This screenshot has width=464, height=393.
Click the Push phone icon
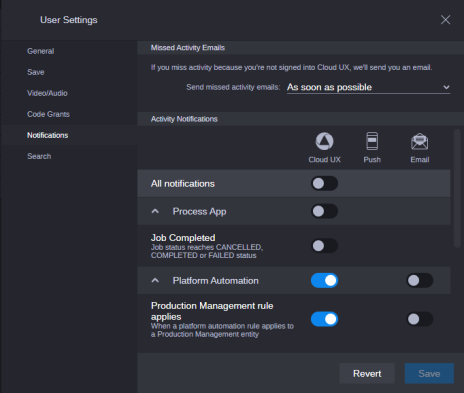(x=372, y=141)
